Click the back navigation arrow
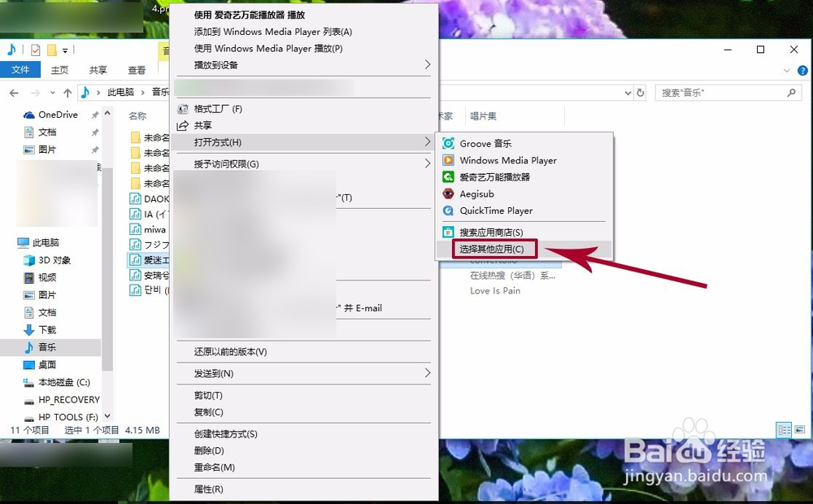Image resolution: width=813 pixels, height=504 pixels. pyautogui.click(x=14, y=93)
